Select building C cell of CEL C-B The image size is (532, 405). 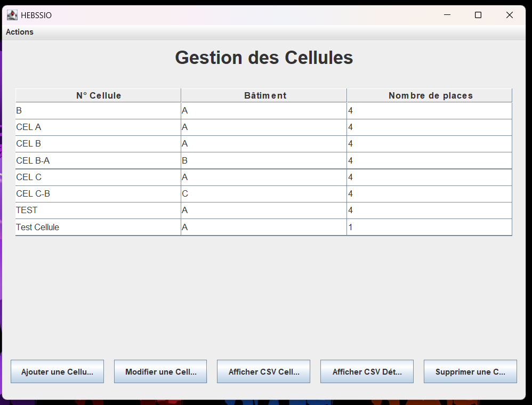coord(186,194)
